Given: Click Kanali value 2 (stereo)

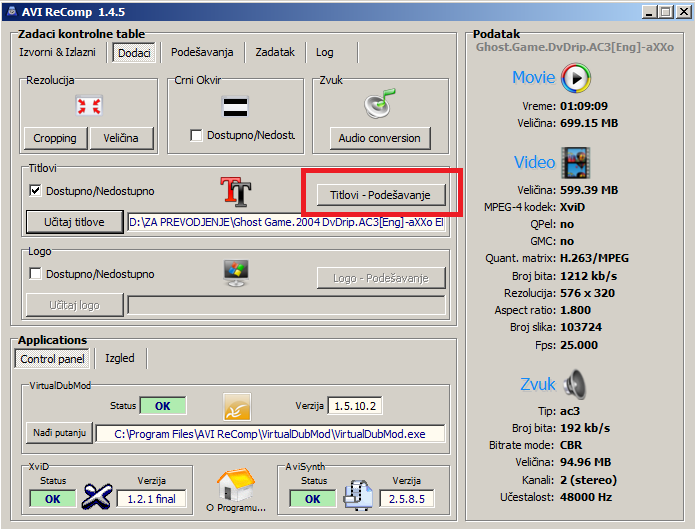Looking at the screenshot, I should click(589, 480).
